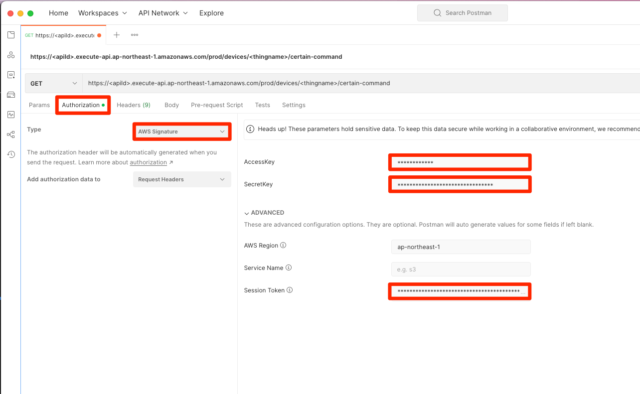
Task: Open the AWS Signature type dropdown
Action: pyautogui.click(x=182, y=131)
